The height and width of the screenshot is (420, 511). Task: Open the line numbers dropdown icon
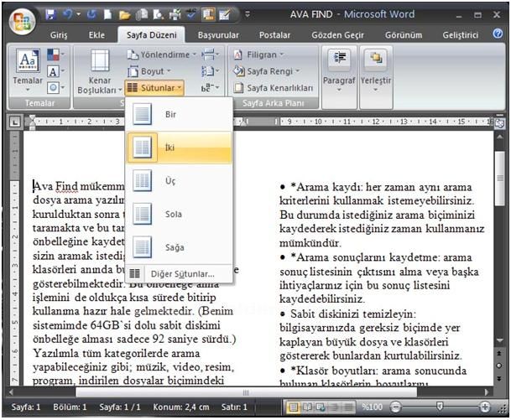pos(211,70)
